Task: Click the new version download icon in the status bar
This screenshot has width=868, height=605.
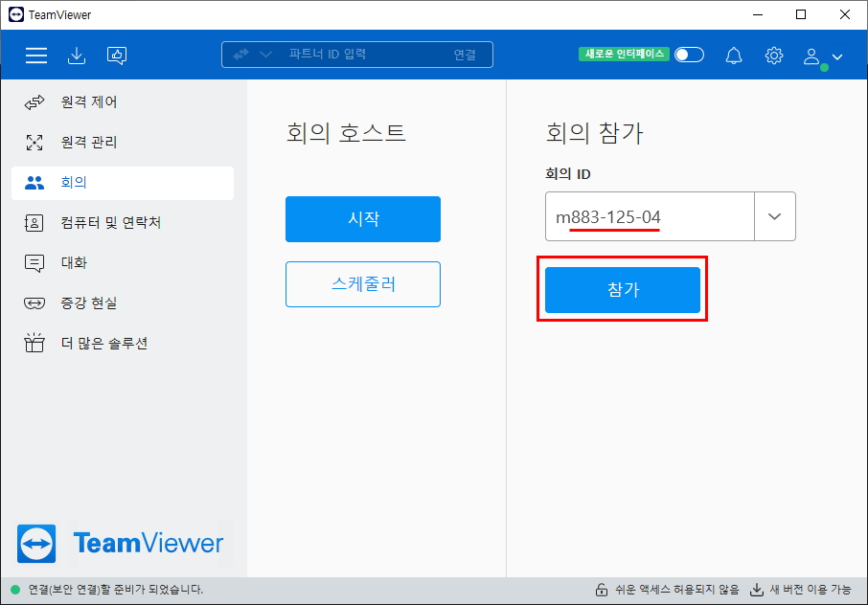Action: [756, 590]
